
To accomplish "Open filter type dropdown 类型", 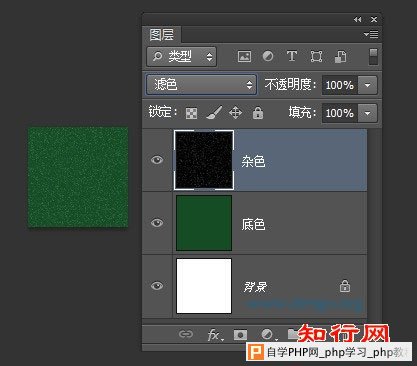I will 181,56.
